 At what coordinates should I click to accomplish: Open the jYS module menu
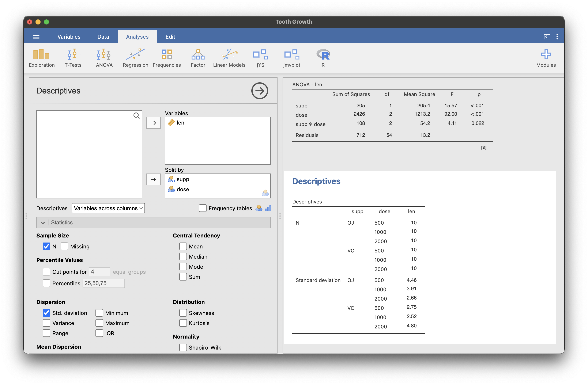point(260,58)
